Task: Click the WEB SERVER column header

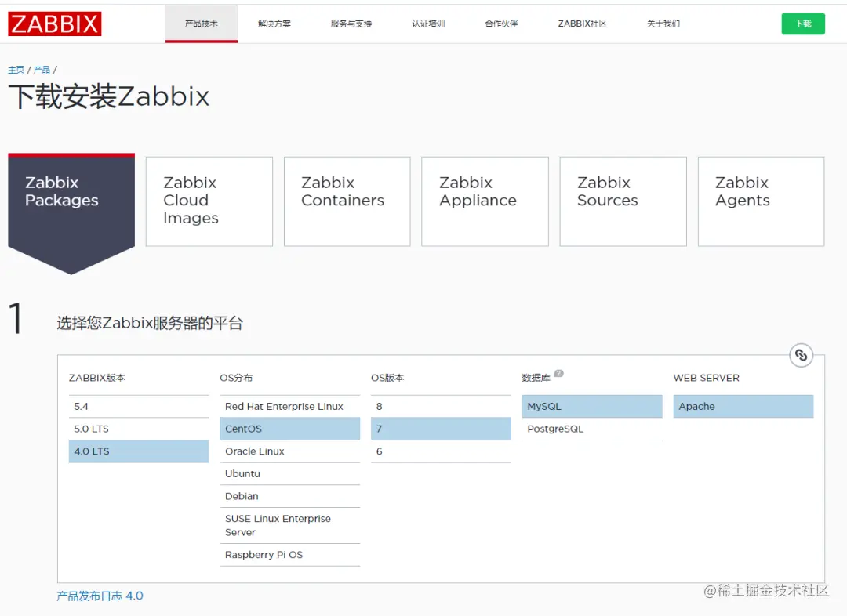Action: [x=706, y=378]
